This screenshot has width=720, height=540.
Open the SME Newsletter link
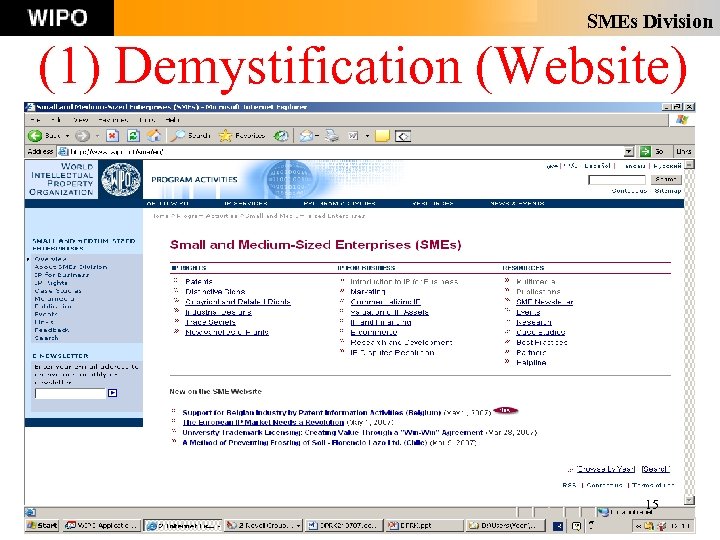click(545, 302)
